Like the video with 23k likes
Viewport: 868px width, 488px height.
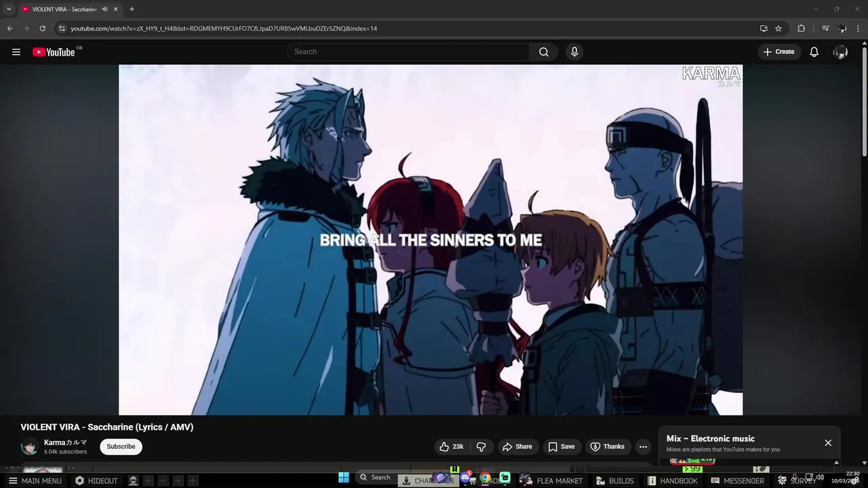click(x=452, y=447)
